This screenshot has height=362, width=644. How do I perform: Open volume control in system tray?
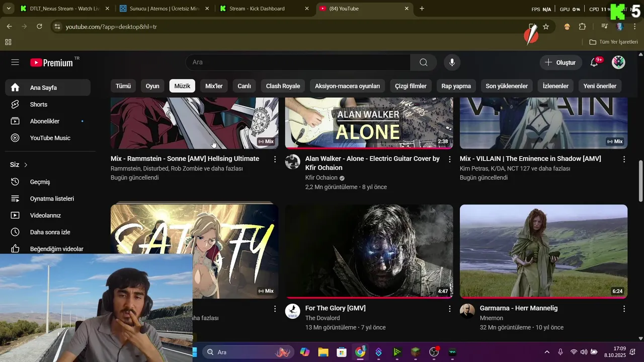(x=584, y=352)
